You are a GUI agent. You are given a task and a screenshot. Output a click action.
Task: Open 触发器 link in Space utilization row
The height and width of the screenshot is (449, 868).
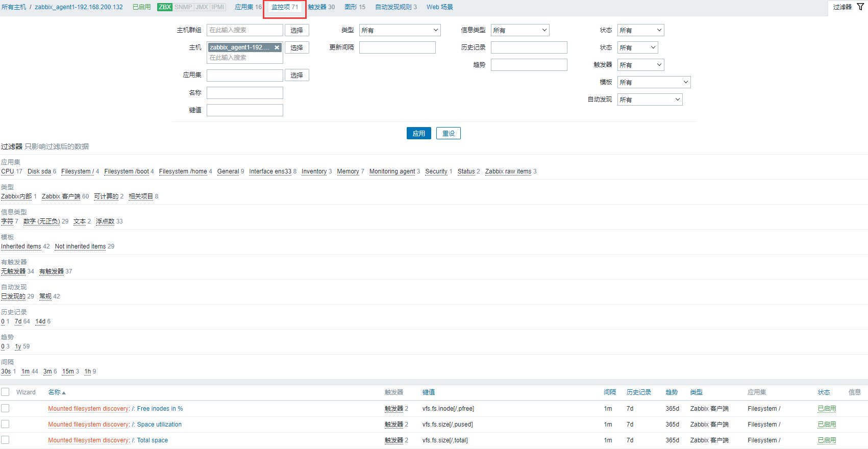[x=394, y=425]
